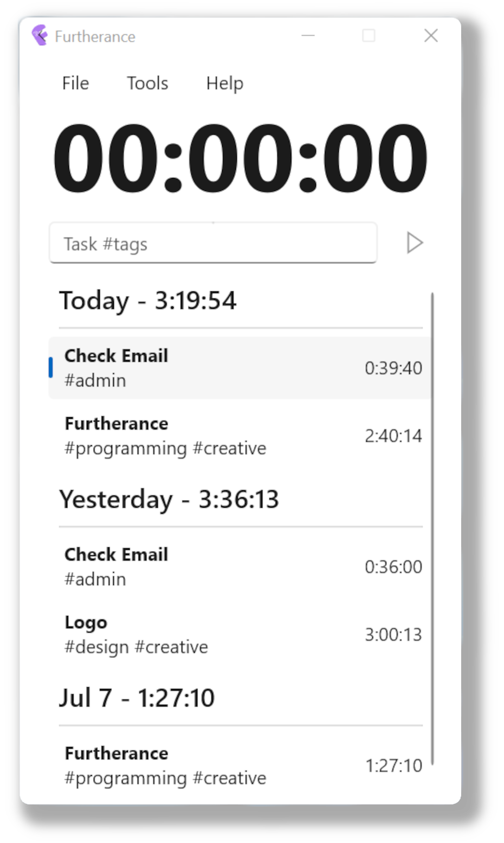Viewport: 504px width, 843px height.
Task: Minimize the Furtherance window
Action: [308, 36]
